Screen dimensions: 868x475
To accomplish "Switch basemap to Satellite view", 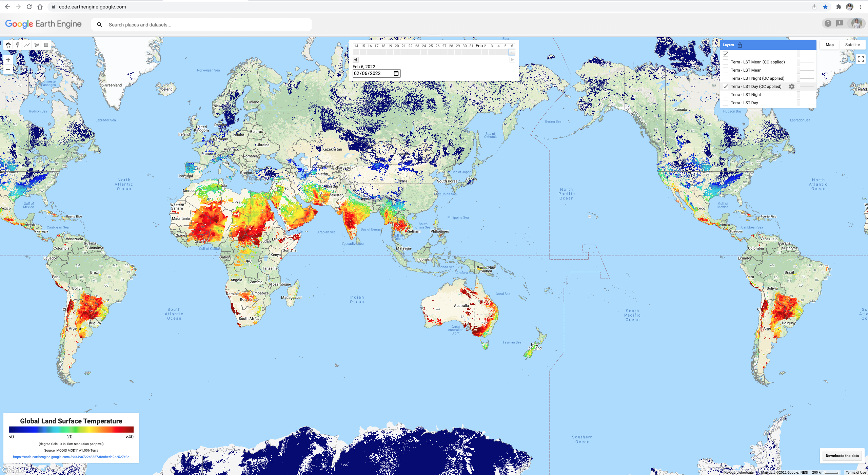I will 852,45.
